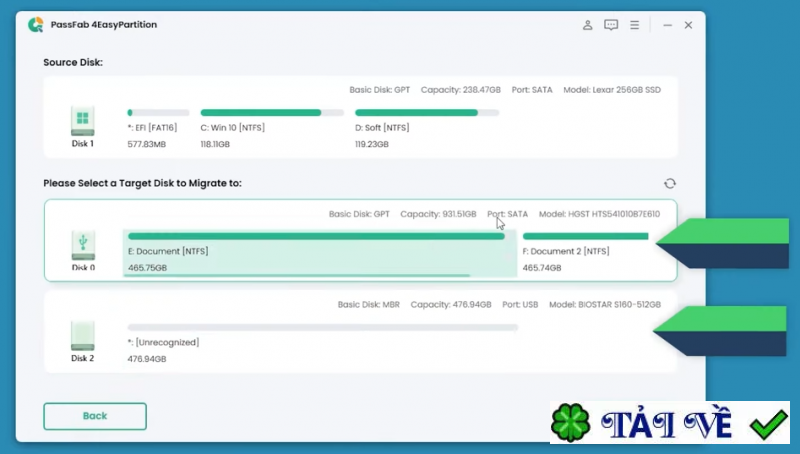This screenshot has height=454, width=800.
Task: Click the 465.75GB size under E: Document
Action: pyautogui.click(x=147, y=268)
